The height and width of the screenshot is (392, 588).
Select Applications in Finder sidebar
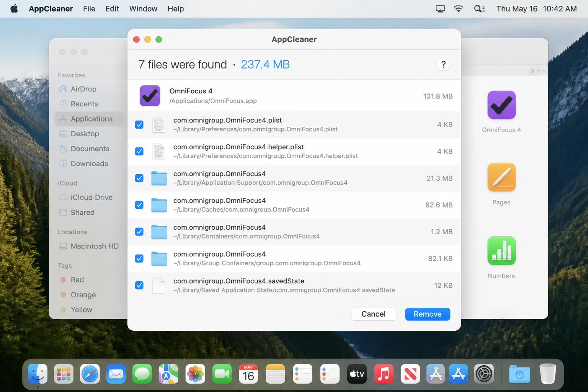pyautogui.click(x=89, y=119)
